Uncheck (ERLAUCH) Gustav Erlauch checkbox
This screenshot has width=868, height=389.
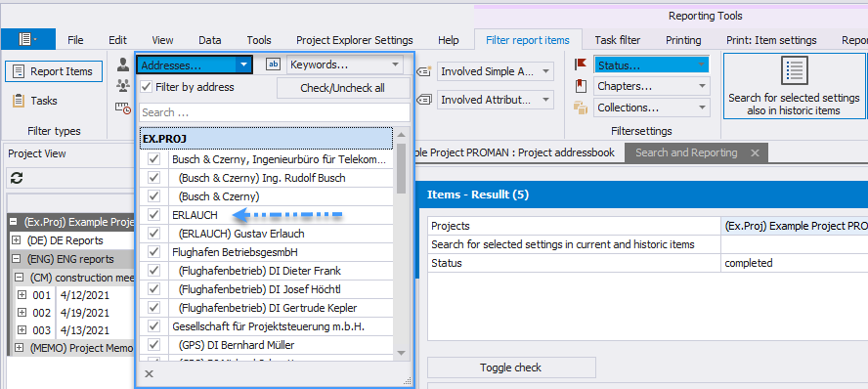point(154,234)
